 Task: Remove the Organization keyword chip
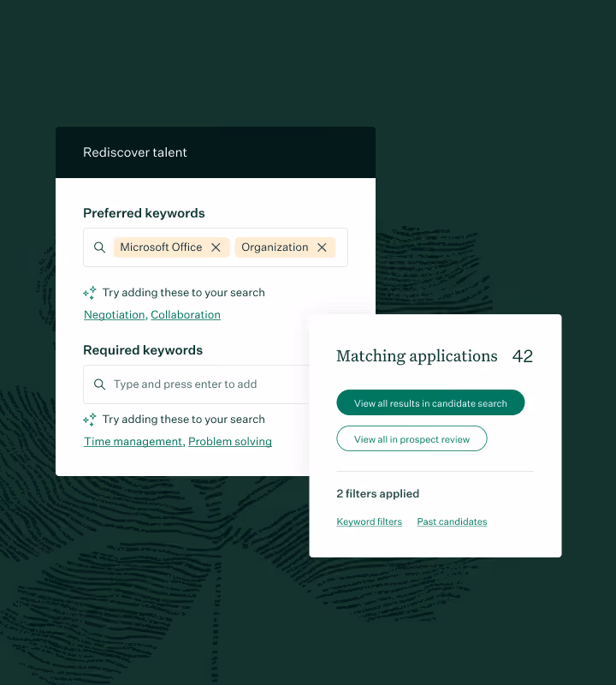322,247
